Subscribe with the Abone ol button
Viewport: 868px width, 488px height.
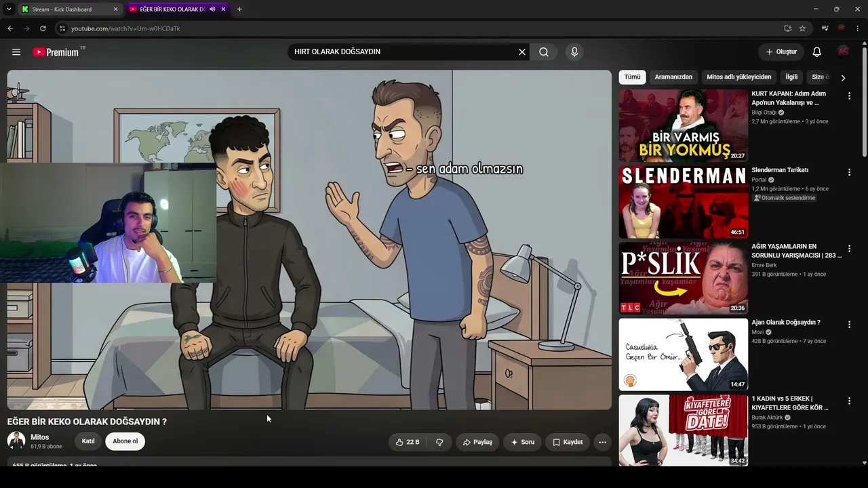[x=125, y=441]
